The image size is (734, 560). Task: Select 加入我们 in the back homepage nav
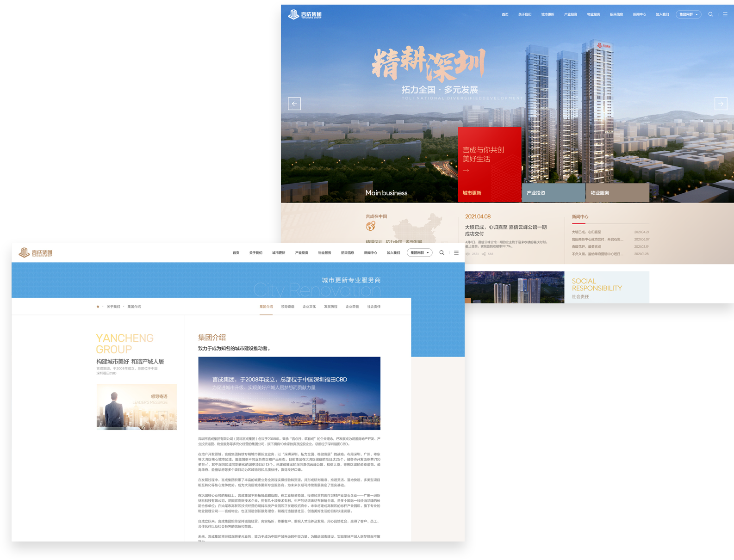click(x=662, y=14)
